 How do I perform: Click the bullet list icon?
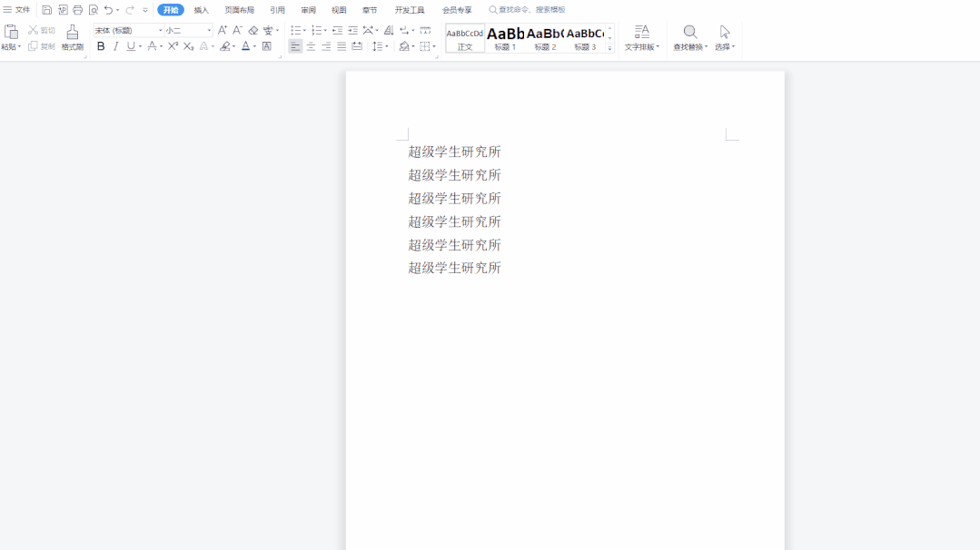(296, 30)
